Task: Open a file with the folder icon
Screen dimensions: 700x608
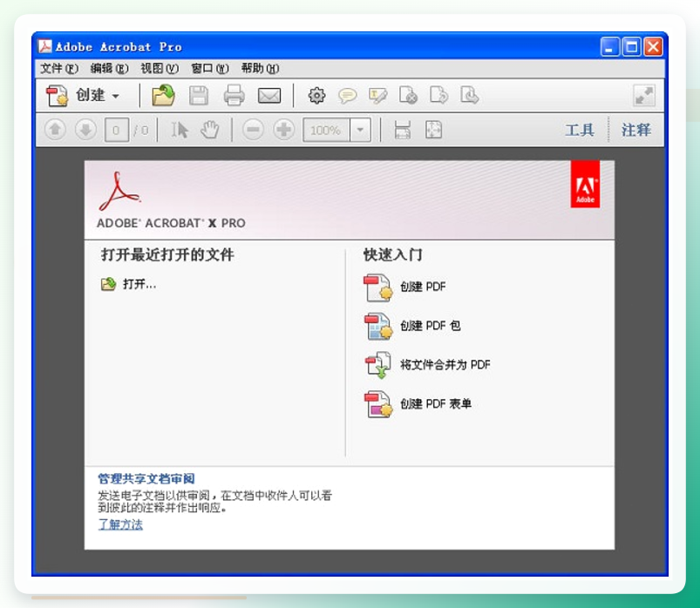Action: pyautogui.click(x=163, y=95)
